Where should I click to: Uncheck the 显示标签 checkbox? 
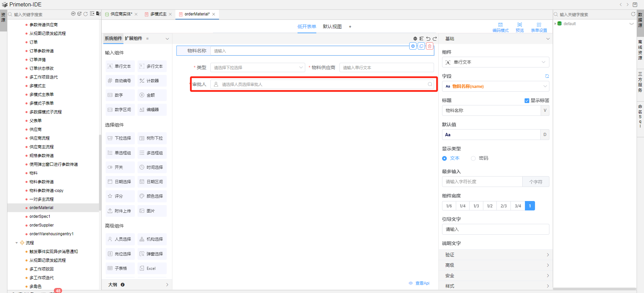coord(527,101)
